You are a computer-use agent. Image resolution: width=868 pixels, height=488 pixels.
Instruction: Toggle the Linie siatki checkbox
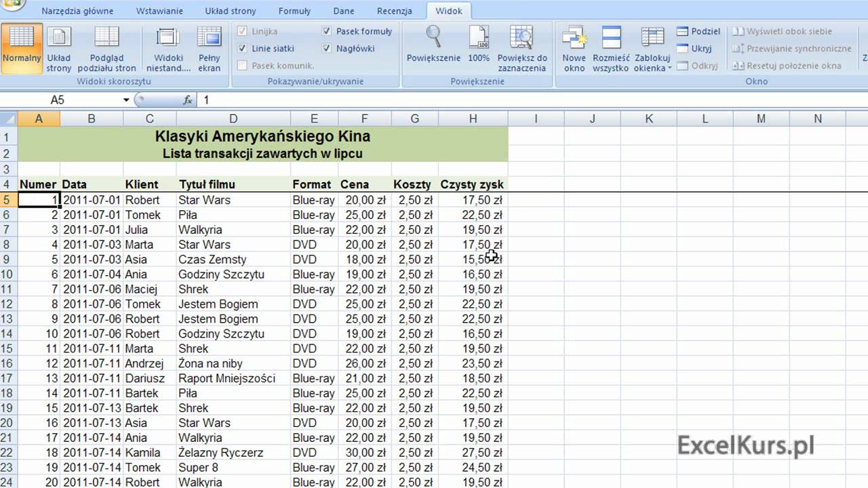[x=243, y=48]
